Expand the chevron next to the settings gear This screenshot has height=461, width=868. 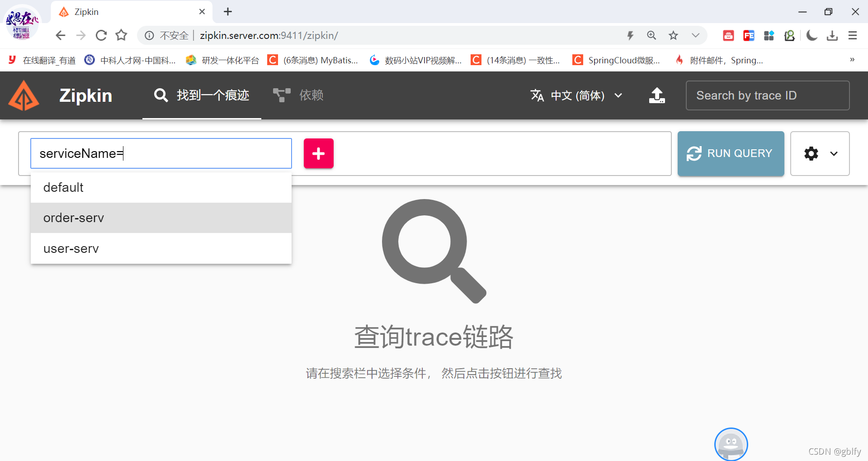point(833,153)
